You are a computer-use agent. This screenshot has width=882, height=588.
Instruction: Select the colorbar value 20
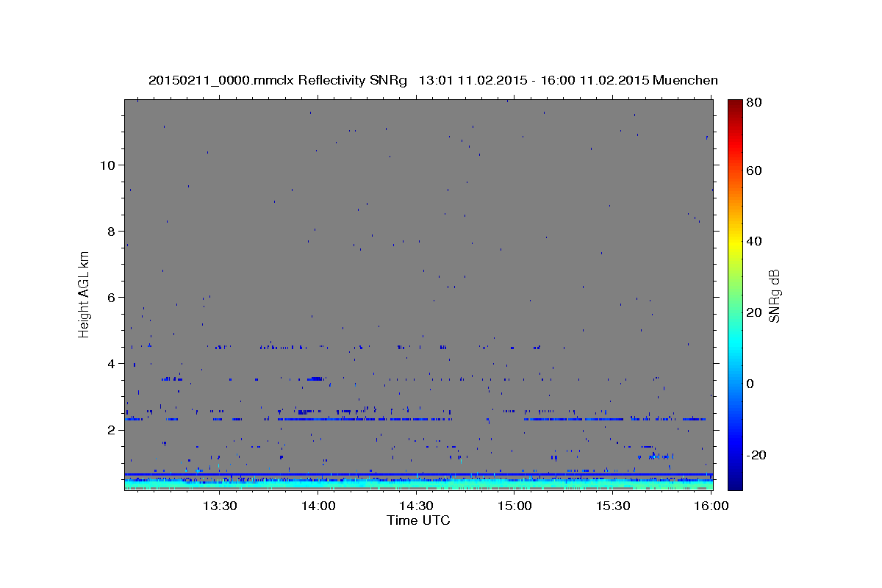pyautogui.click(x=754, y=312)
